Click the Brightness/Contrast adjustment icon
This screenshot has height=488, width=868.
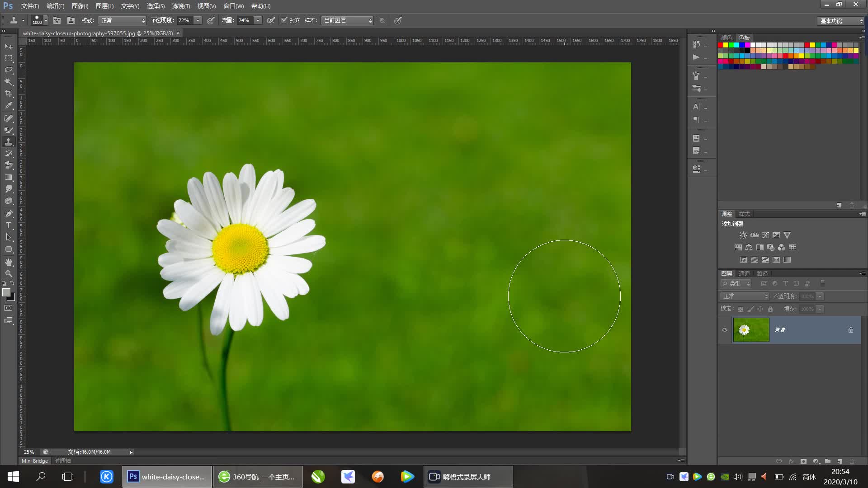point(743,235)
